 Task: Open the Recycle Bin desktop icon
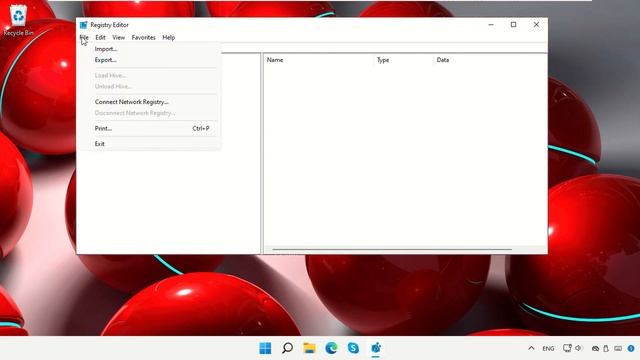coord(18,20)
